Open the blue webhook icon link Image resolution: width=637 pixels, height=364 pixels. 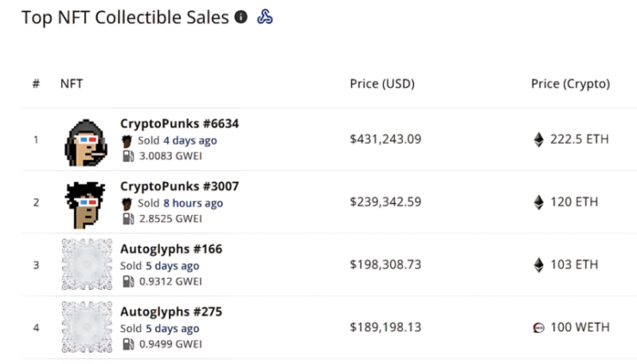[265, 16]
